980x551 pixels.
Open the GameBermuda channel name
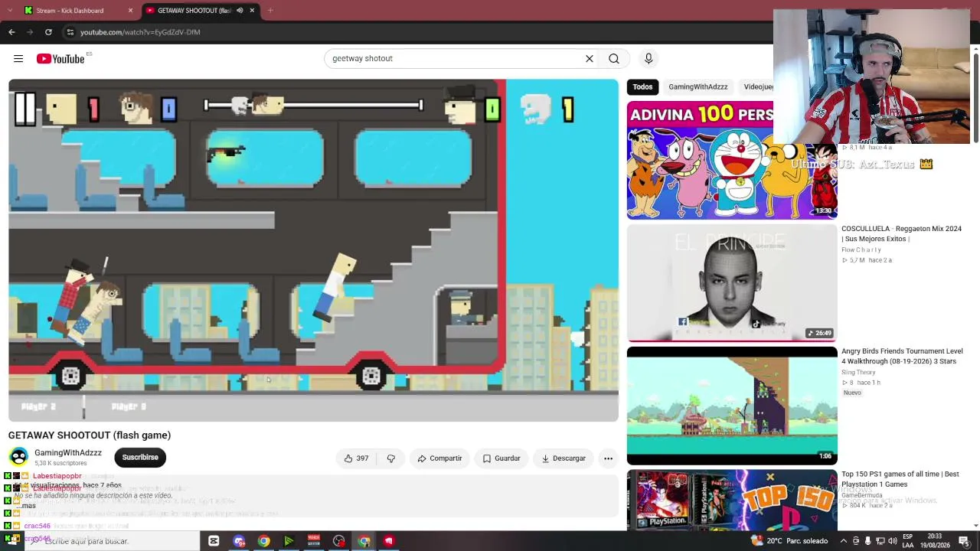point(862,495)
